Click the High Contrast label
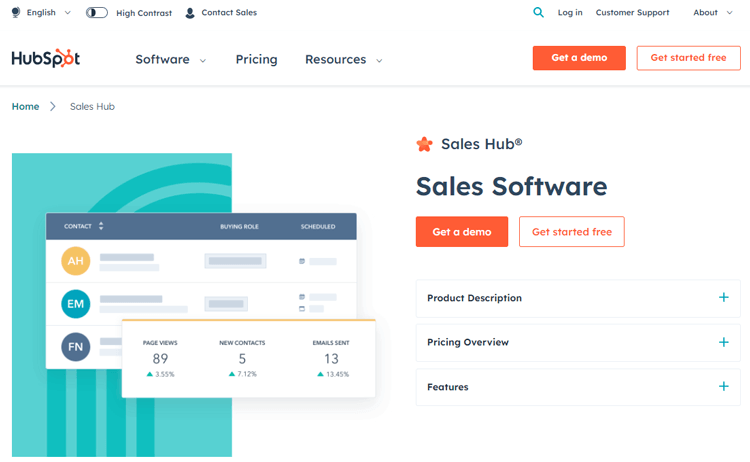The height and width of the screenshot is (462, 750). 144,13
